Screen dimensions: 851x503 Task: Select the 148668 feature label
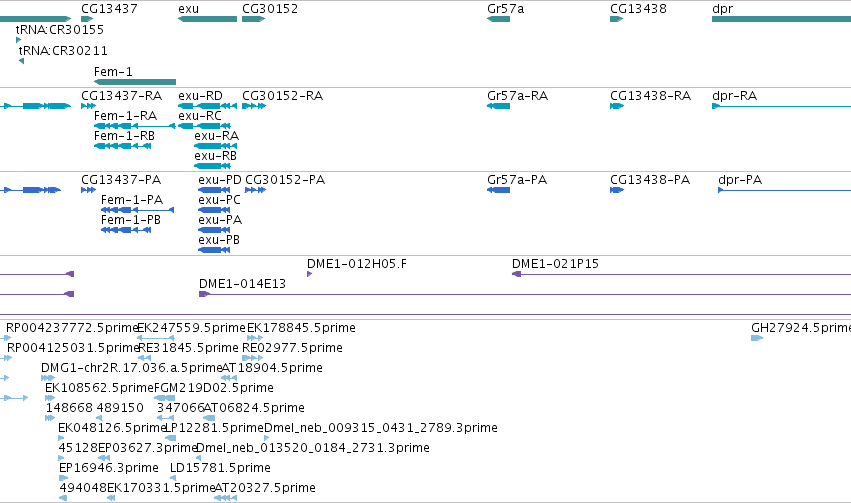[x=69, y=408]
